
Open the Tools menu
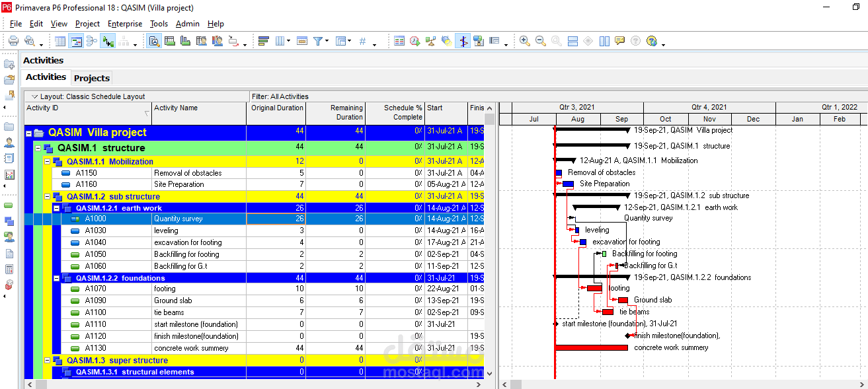[159, 24]
